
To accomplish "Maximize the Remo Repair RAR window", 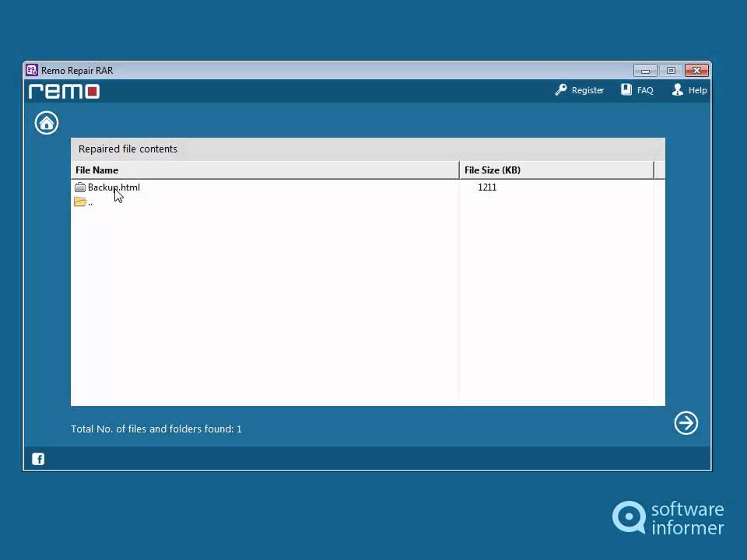I will [x=671, y=71].
